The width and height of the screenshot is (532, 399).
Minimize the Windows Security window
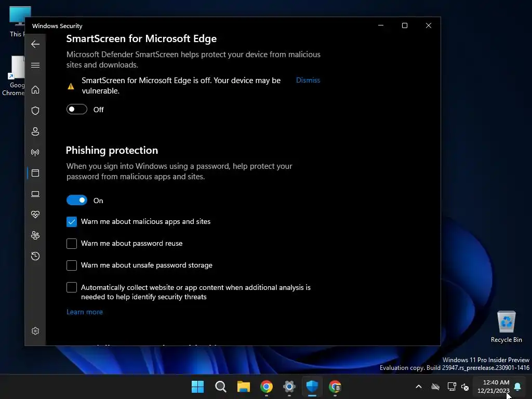tap(381, 25)
